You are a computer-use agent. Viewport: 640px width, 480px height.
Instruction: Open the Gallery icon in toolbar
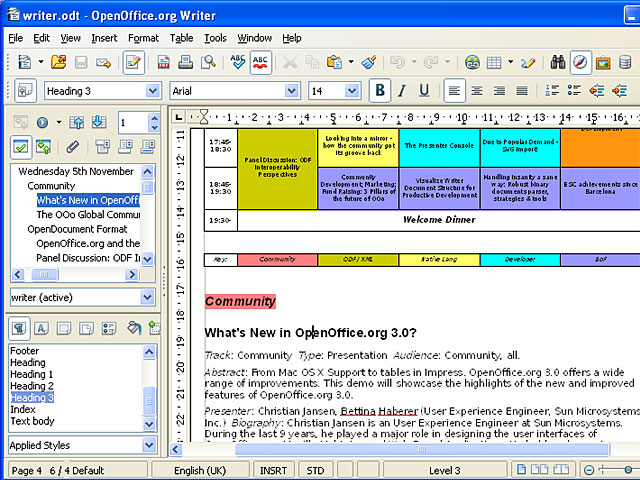click(x=603, y=62)
